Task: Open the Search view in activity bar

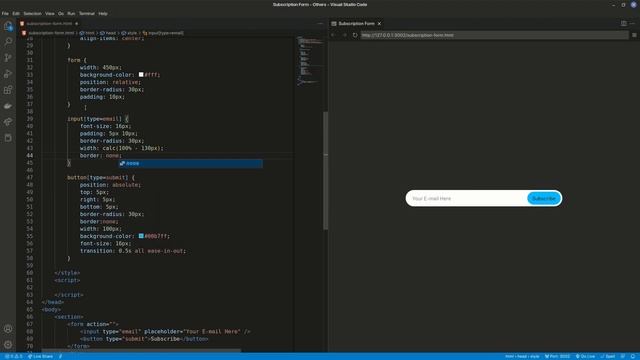Action: (x=8, y=42)
